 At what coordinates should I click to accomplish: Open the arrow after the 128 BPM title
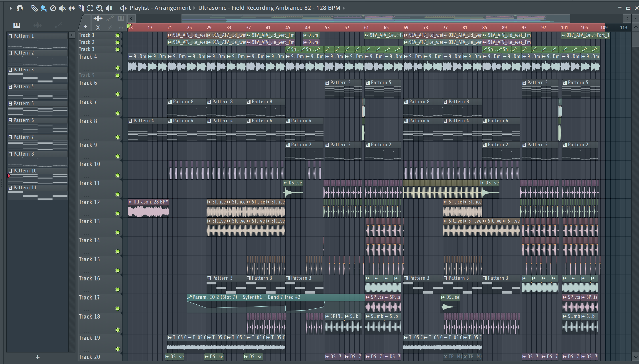pyautogui.click(x=344, y=8)
